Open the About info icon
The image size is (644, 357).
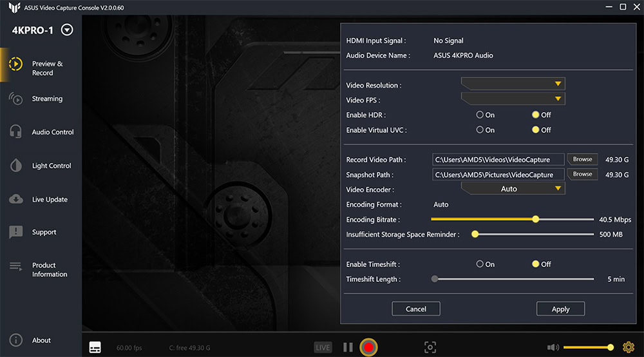pyautogui.click(x=17, y=340)
